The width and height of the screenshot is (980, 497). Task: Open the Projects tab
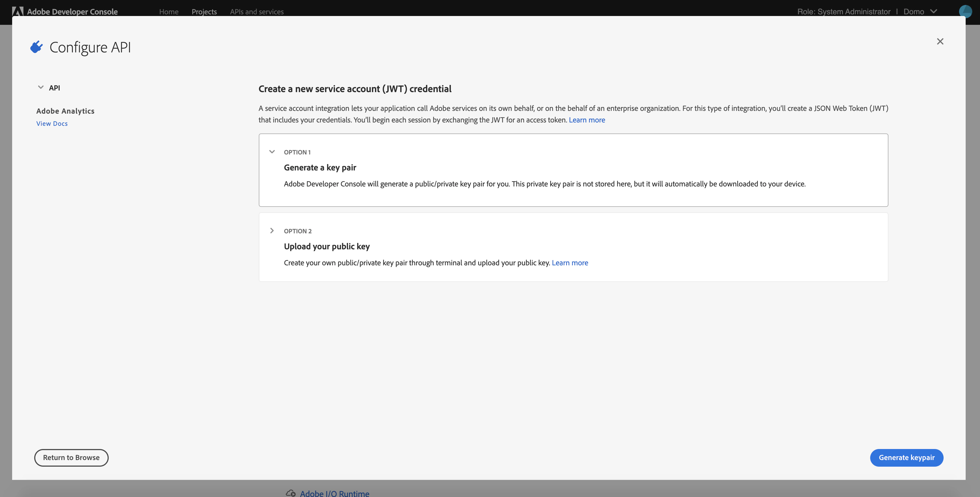pyautogui.click(x=204, y=12)
